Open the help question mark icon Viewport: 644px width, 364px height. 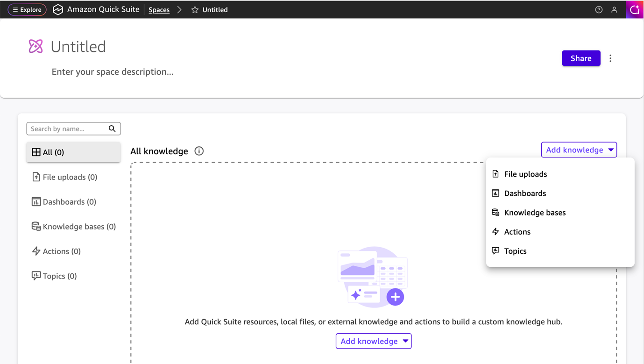(599, 10)
